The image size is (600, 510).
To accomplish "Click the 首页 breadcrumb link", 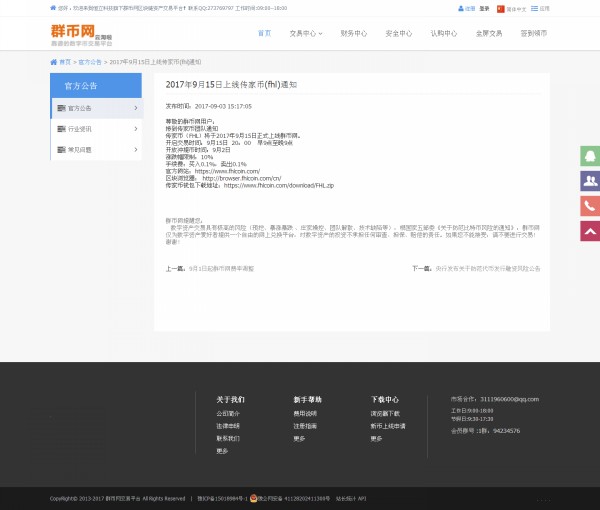I will coord(65,62).
